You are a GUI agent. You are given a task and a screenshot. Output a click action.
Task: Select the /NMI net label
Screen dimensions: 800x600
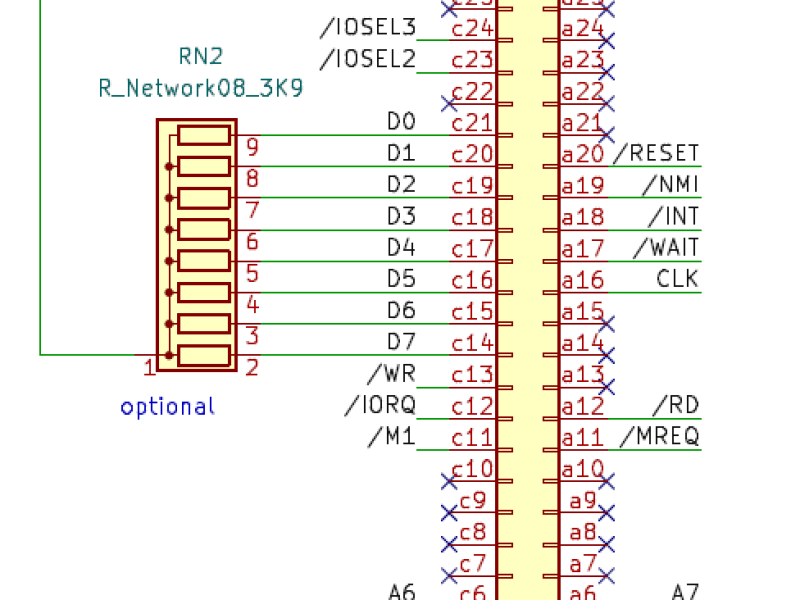[x=670, y=185]
